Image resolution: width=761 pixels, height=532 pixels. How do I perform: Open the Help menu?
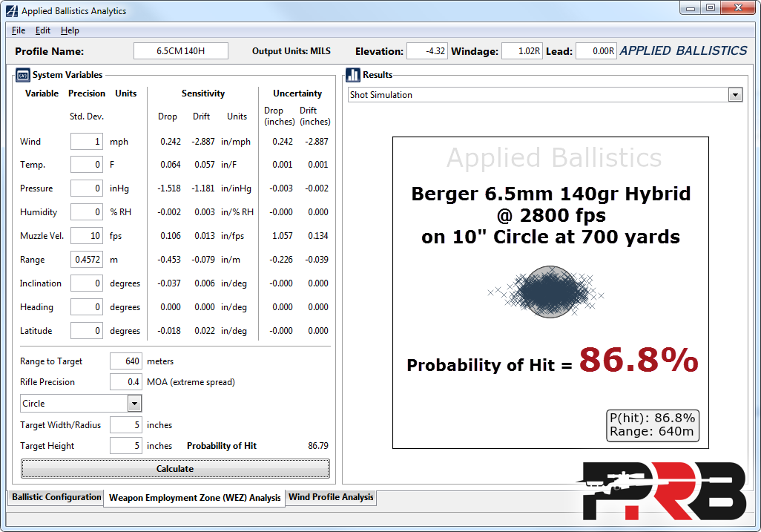pyautogui.click(x=70, y=30)
